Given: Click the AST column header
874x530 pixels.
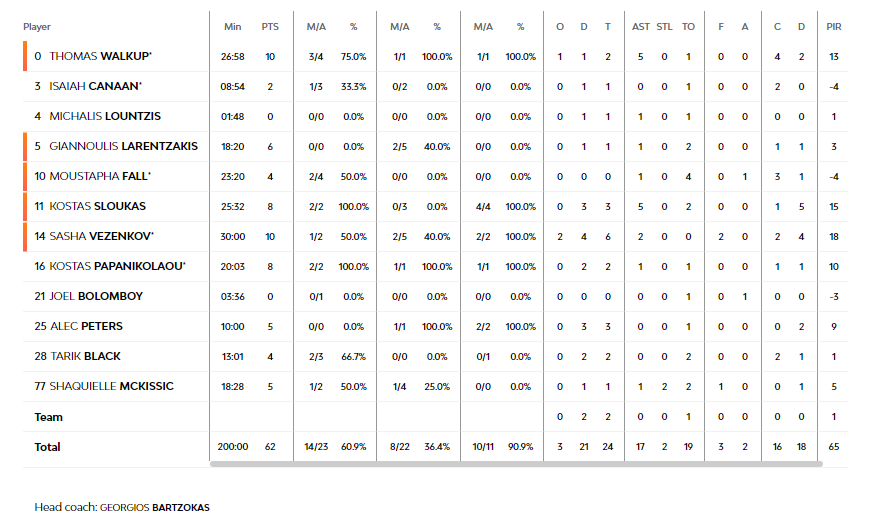Looking at the screenshot, I should (x=640, y=27).
